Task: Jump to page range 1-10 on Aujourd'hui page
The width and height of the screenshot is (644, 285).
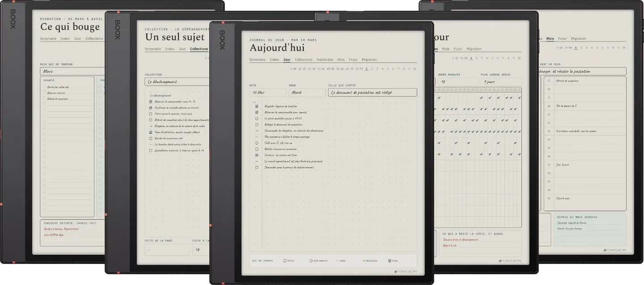Action: click(x=293, y=69)
